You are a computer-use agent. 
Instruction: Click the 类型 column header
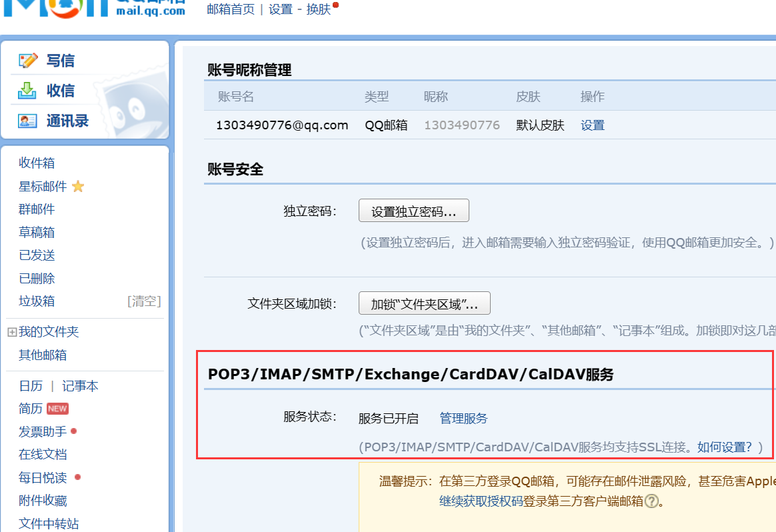377,97
